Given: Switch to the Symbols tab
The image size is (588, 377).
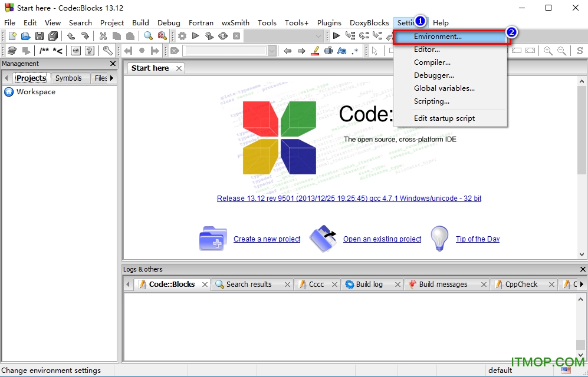Looking at the screenshot, I should pos(70,78).
